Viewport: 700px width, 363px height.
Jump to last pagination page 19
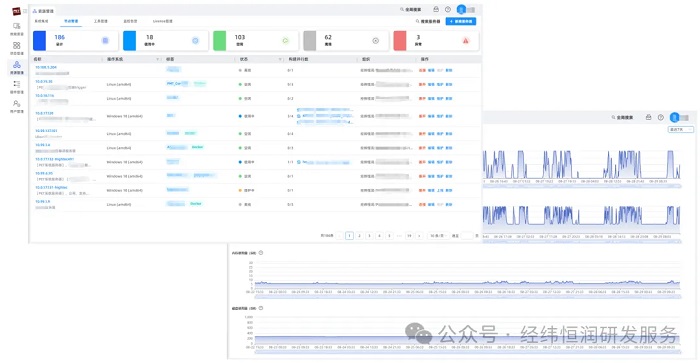[x=408, y=236]
